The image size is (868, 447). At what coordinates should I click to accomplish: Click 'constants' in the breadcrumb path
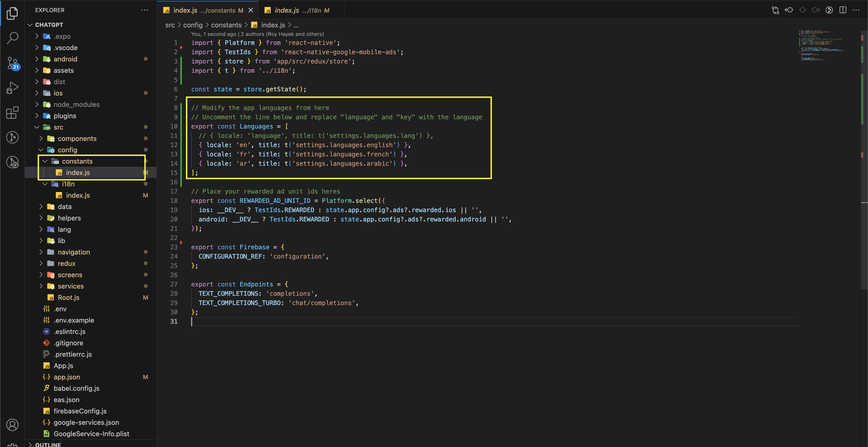[226, 25]
